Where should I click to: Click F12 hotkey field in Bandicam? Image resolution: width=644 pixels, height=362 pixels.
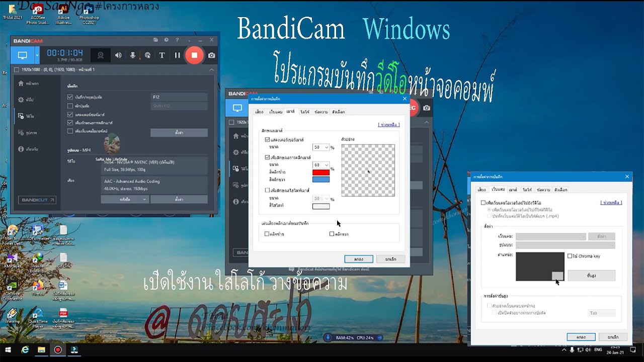coord(179,97)
